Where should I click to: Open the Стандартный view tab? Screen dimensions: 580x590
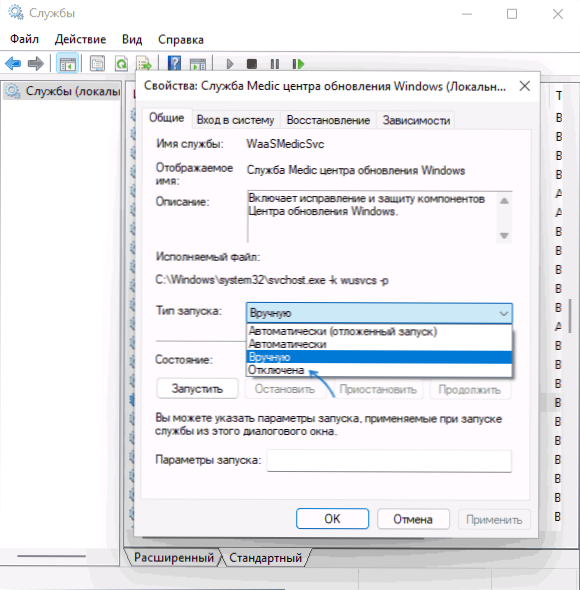coord(265,558)
